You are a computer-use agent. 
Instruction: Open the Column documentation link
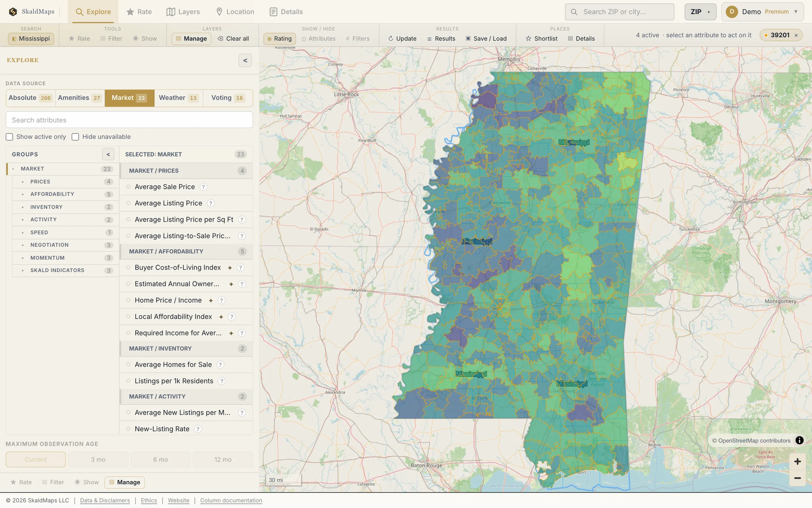(231, 500)
